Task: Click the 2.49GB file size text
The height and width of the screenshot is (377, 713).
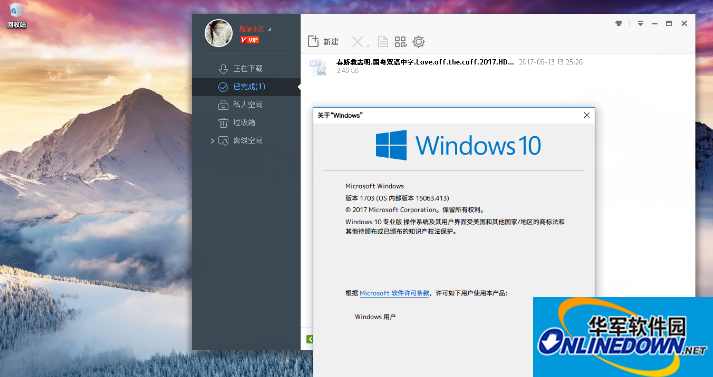Action: coord(347,71)
